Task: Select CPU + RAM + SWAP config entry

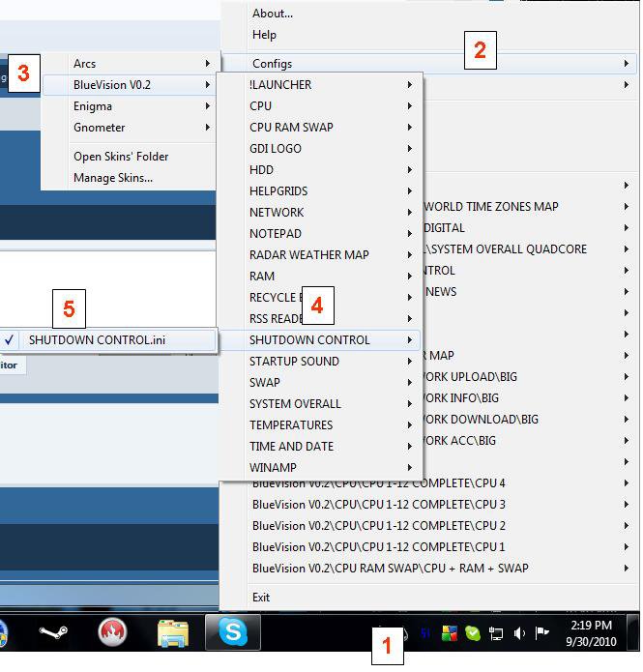Action: click(x=428, y=569)
